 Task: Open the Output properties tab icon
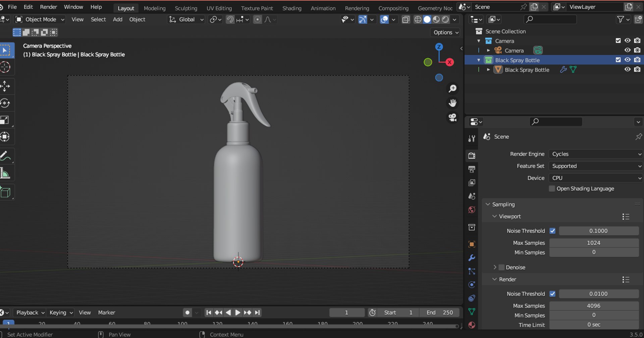(x=472, y=169)
